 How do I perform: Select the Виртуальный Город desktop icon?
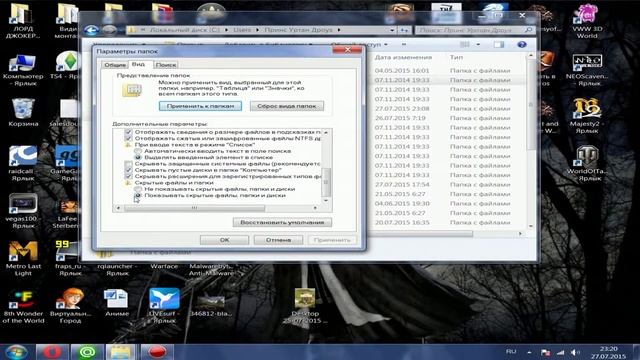(70, 306)
